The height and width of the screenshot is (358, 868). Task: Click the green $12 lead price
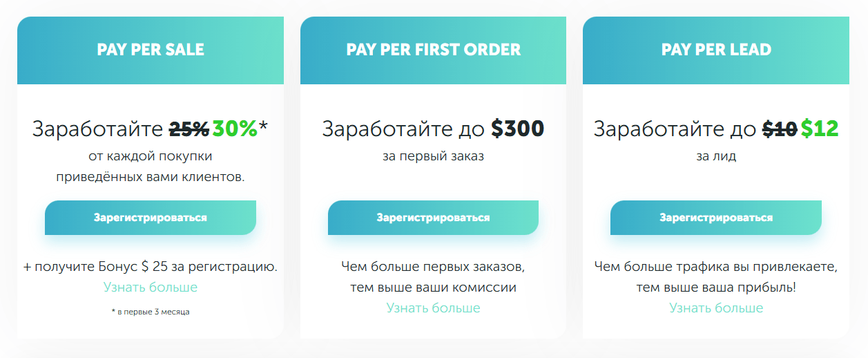pyautogui.click(x=820, y=129)
